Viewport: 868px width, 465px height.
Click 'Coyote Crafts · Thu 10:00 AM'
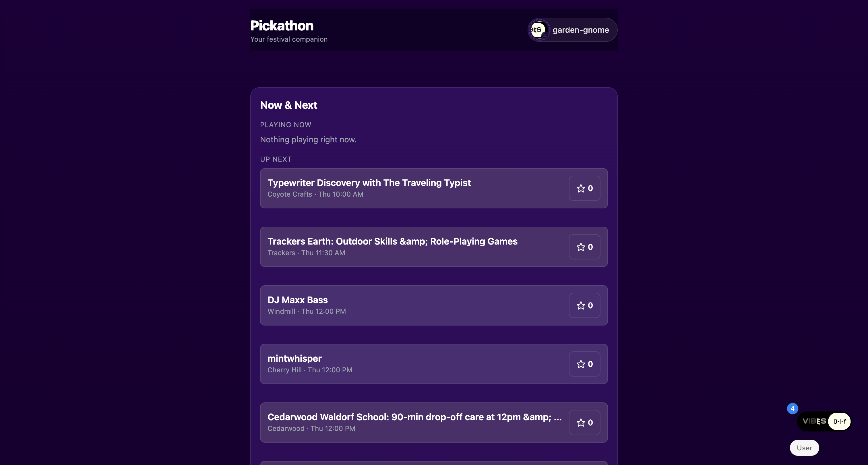pos(315,194)
